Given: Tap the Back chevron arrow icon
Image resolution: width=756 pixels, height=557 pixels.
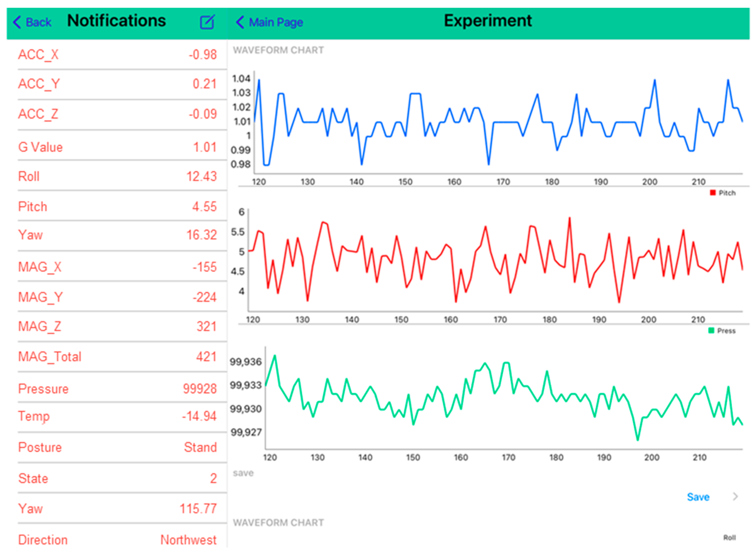Looking at the screenshot, I should point(17,22).
